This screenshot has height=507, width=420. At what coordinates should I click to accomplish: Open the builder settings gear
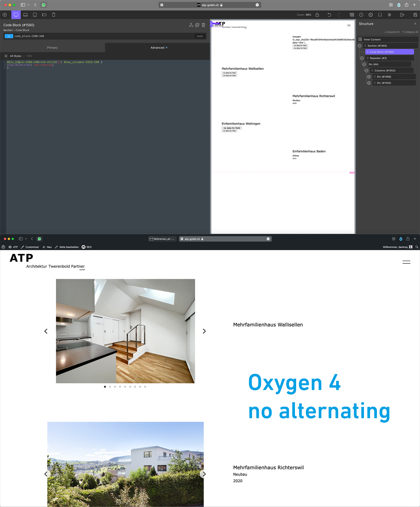[371, 15]
